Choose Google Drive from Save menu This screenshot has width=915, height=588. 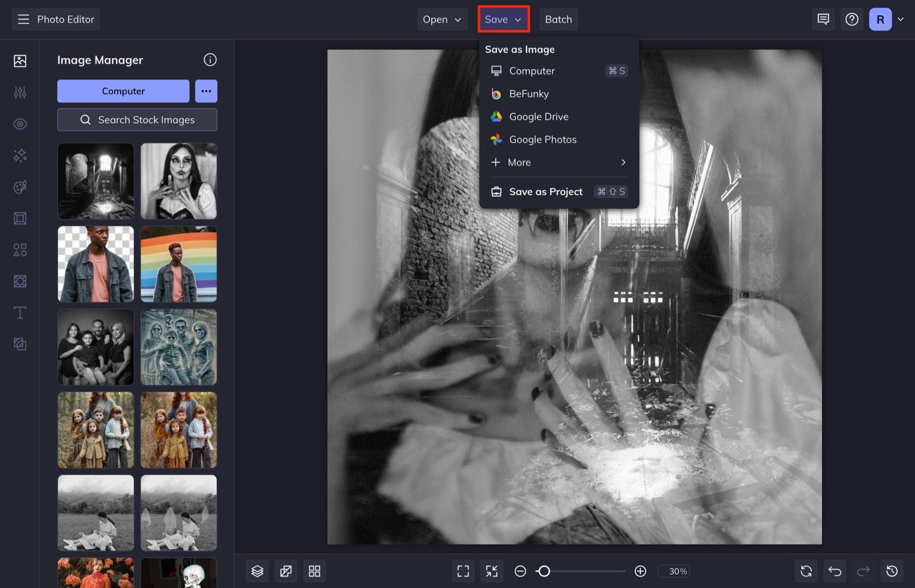(x=538, y=116)
